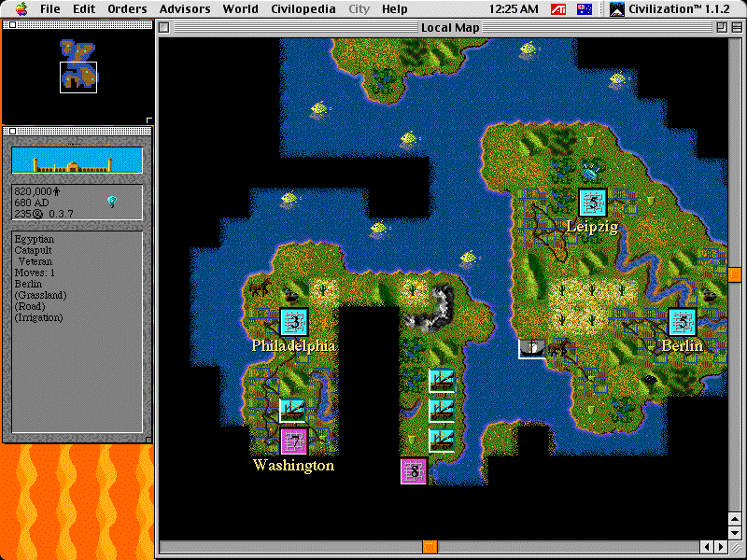
Task: Click the lightbulb research icon in the status panel
Action: pyautogui.click(x=112, y=202)
